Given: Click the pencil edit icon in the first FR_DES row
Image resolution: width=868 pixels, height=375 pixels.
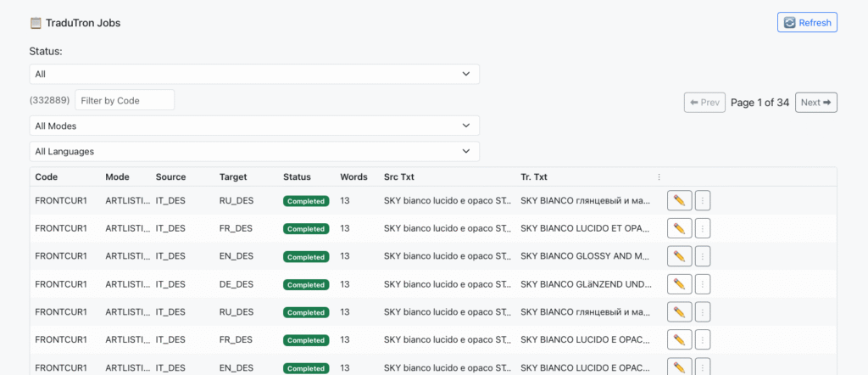Looking at the screenshot, I should (679, 228).
